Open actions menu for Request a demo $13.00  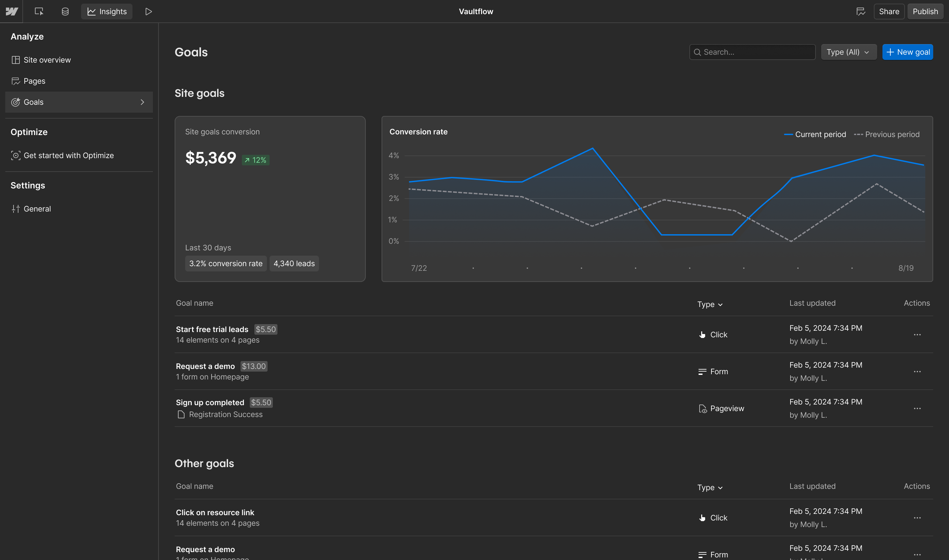917,372
